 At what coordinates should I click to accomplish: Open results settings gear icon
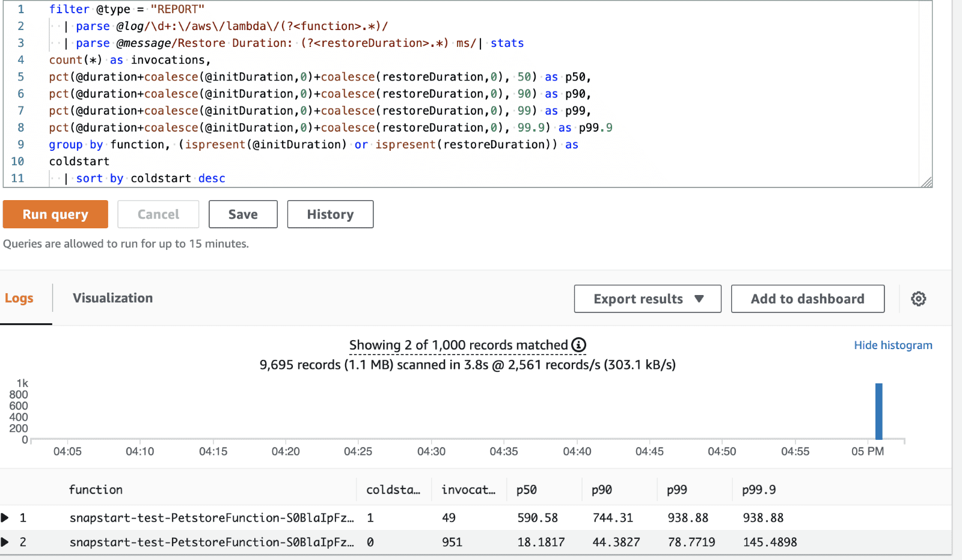pos(918,299)
